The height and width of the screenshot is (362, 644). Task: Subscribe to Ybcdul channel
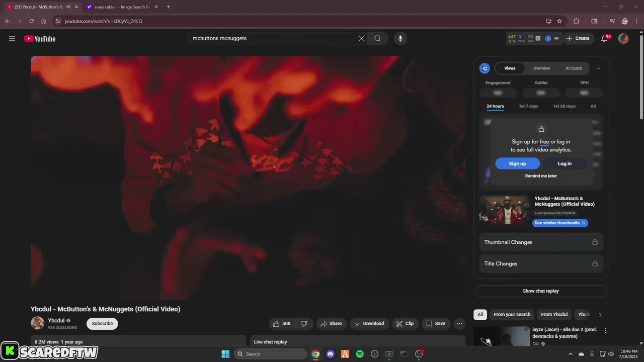click(x=102, y=324)
